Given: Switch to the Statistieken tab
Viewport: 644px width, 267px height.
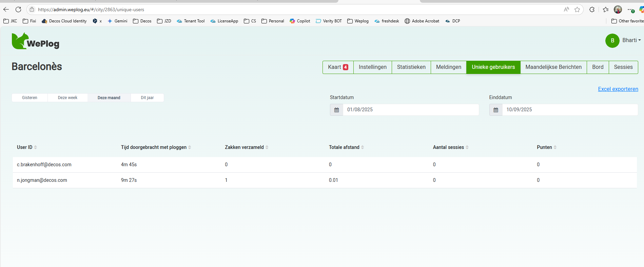Looking at the screenshot, I should pyautogui.click(x=411, y=67).
